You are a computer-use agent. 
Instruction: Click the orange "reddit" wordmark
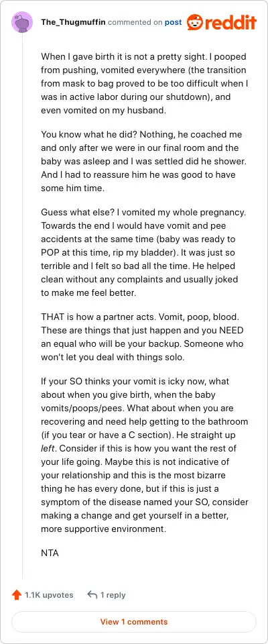(230, 23)
